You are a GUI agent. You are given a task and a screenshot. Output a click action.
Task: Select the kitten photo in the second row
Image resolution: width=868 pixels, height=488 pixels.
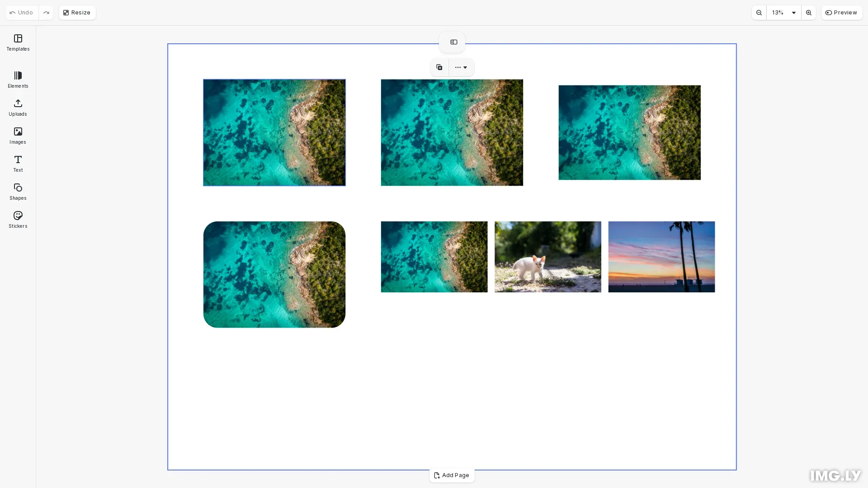[x=547, y=257]
